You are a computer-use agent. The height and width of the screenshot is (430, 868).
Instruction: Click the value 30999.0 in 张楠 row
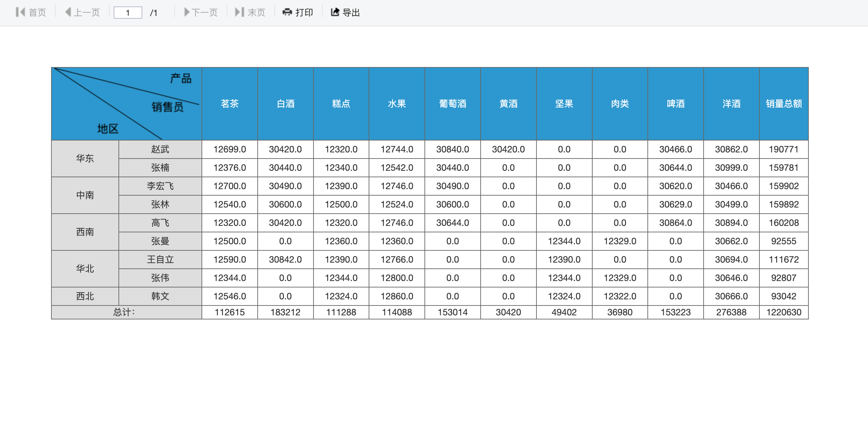coord(732,168)
